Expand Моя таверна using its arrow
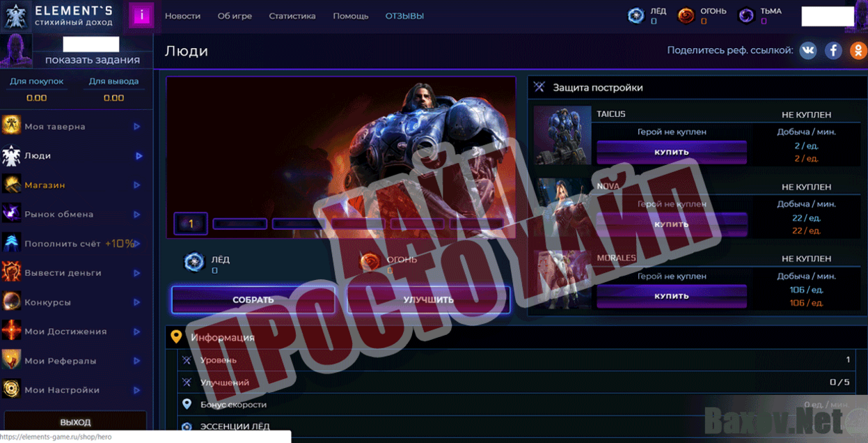This screenshot has width=868, height=443. coord(137,127)
